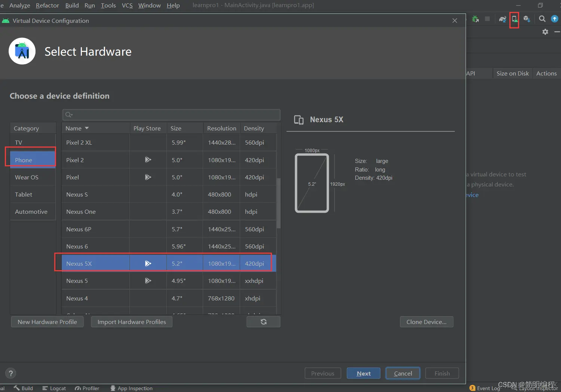Click Attach Debugger to Android Process icon
The height and width of the screenshot is (392, 561).
pyautogui.click(x=475, y=19)
